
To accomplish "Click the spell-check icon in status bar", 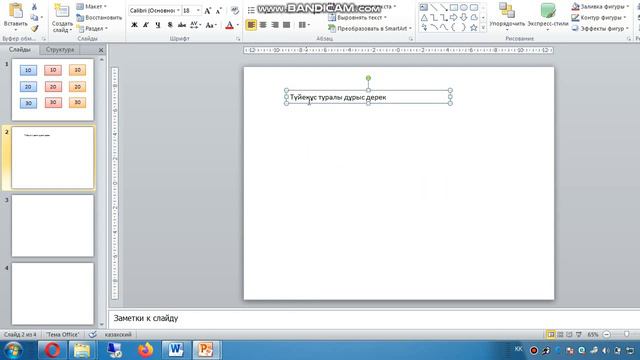I will tap(93, 335).
